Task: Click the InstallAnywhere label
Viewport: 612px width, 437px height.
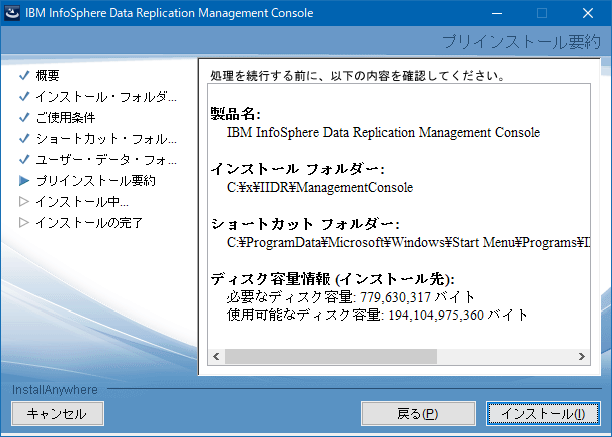Action: click(55, 389)
